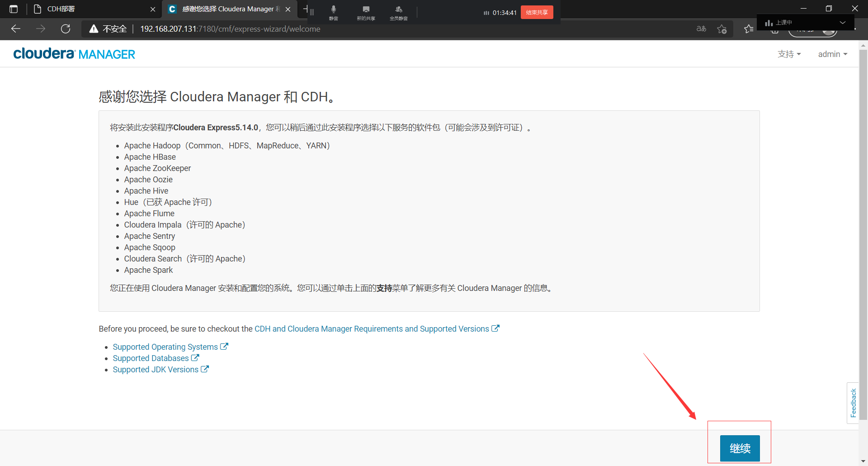Viewport: 868px width, 466px height.
Task: Close the CDH部署 tab
Action: click(x=153, y=9)
